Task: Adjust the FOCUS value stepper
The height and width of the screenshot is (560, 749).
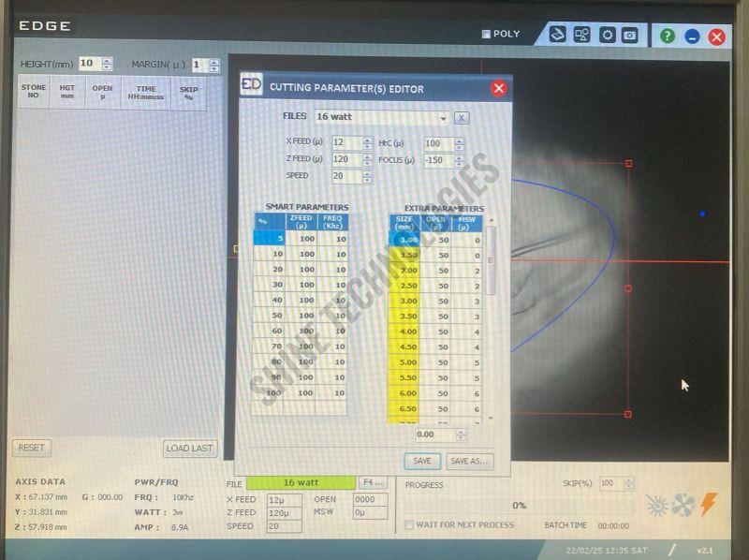Action: coord(459,160)
